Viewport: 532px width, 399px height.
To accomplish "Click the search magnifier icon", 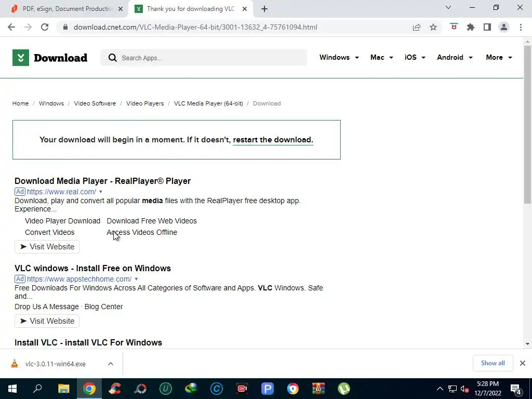I will tap(112, 58).
